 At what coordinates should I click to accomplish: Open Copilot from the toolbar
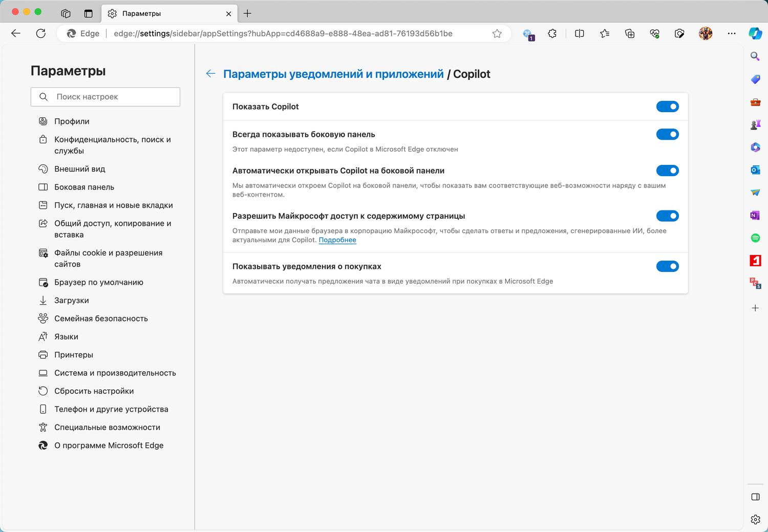[x=755, y=33]
